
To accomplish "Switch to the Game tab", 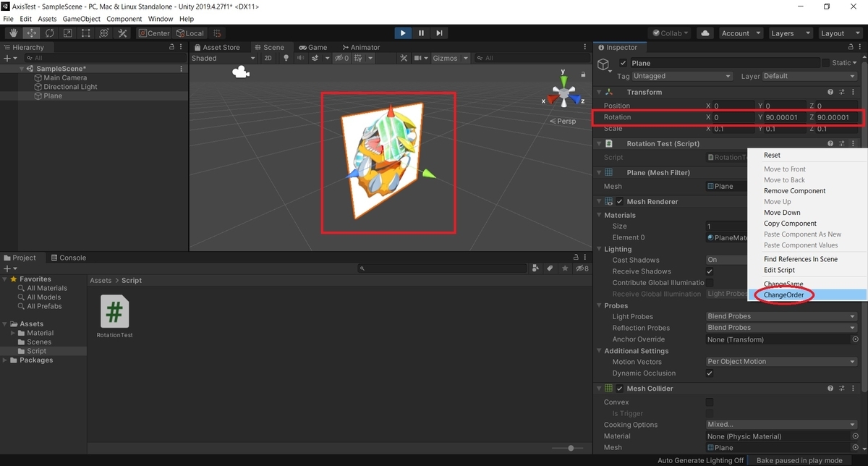I will point(312,47).
